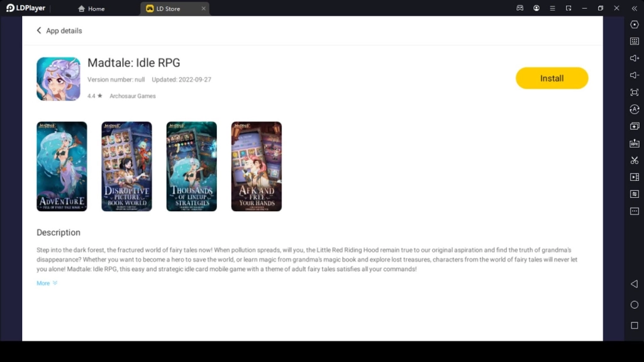Open the more options ellipsis icon in the sidebar
The image size is (644, 362).
[635, 211]
